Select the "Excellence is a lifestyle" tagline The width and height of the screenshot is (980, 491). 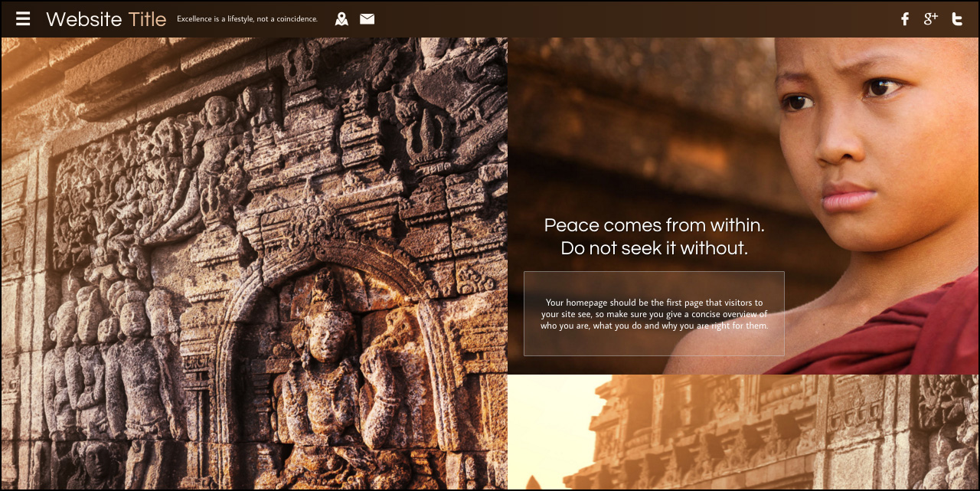pos(247,19)
